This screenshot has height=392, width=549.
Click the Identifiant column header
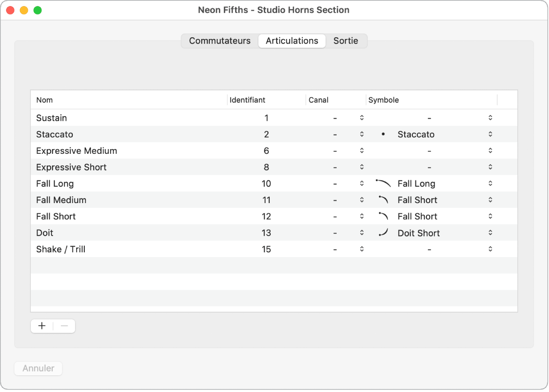click(x=248, y=100)
